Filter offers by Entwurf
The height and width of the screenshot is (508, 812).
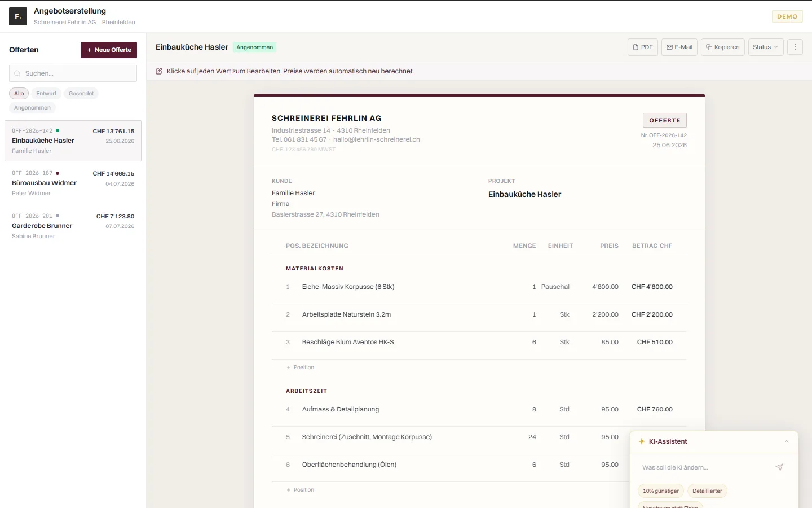[x=46, y=94]
